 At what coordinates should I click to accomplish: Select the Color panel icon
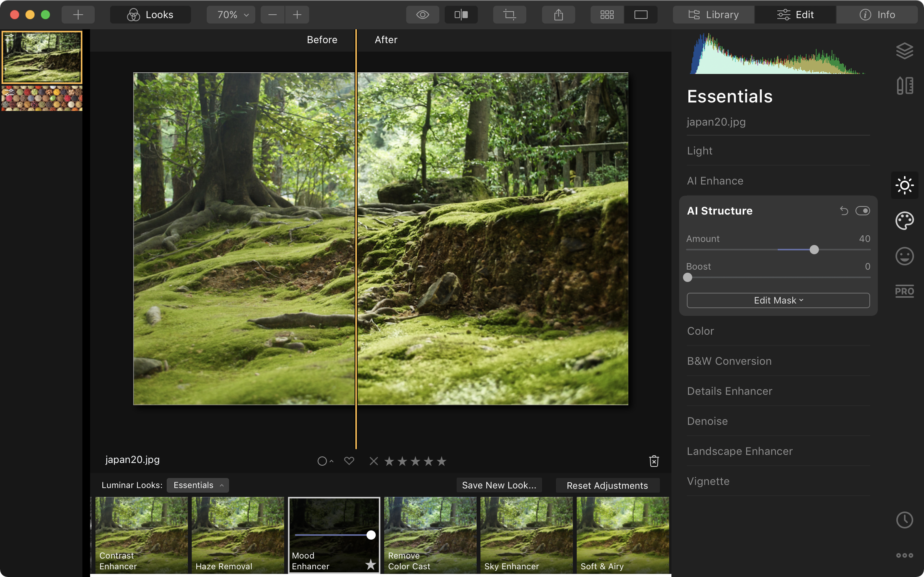[x=905, y=220]
